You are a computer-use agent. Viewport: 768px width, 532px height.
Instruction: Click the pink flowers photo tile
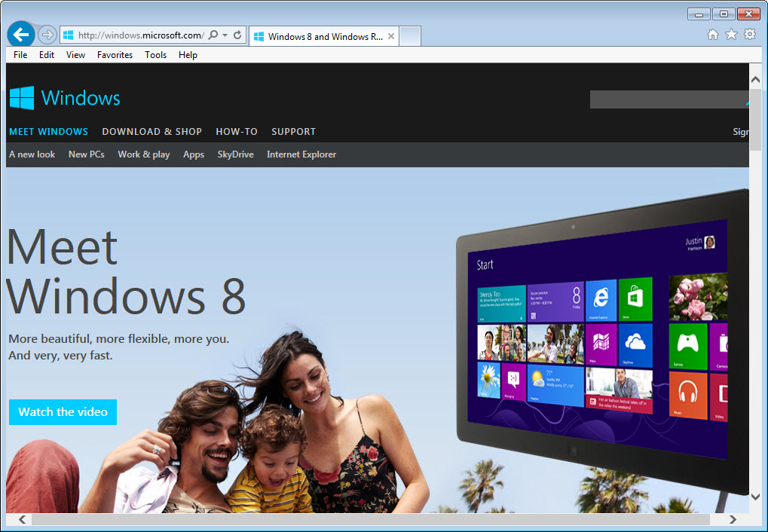pos(698,297)
